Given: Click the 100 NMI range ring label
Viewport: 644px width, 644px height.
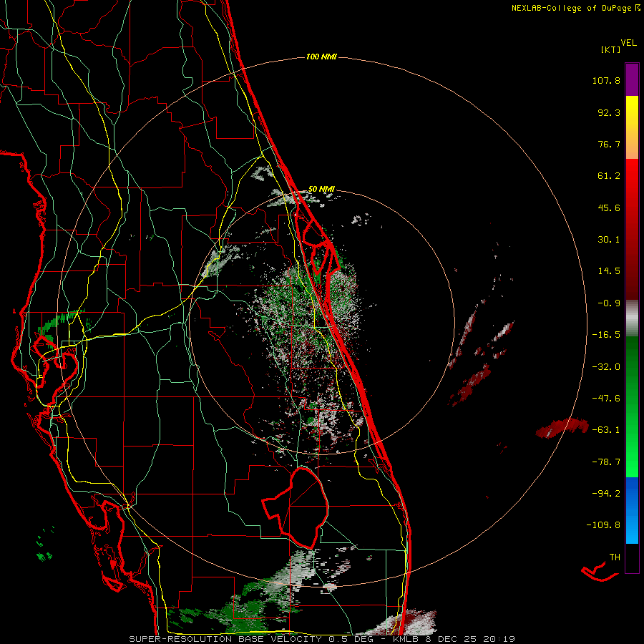Looking at the screenshot, I should 321,57.
